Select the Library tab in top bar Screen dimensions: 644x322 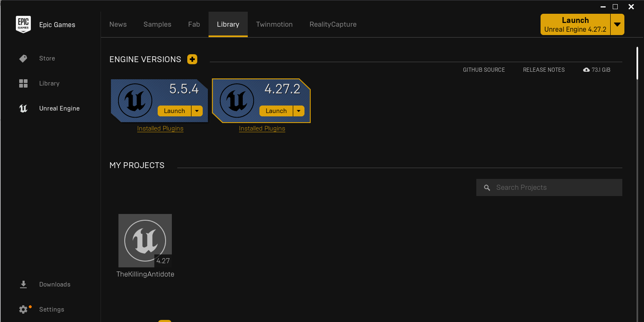pos(228,24)
